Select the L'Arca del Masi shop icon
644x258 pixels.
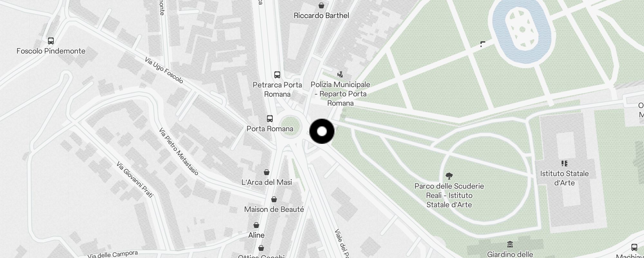267,172
